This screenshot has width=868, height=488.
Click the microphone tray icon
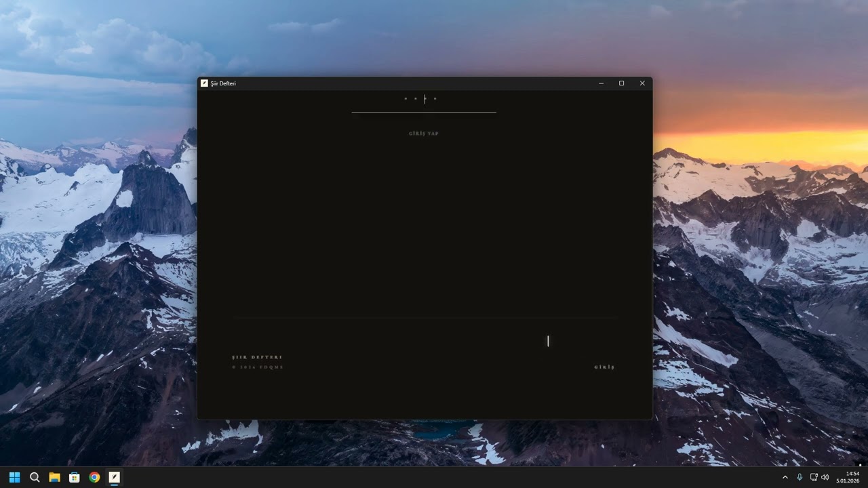coord(800,477)
